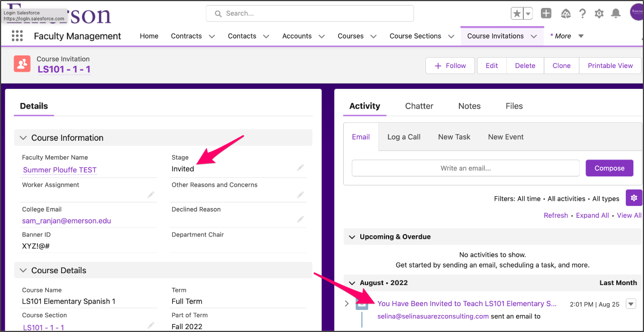Image resolution: width=644 pixels, height=332 pixels.
Task: Click the global actions plus icon
Action: coord(546,14)
